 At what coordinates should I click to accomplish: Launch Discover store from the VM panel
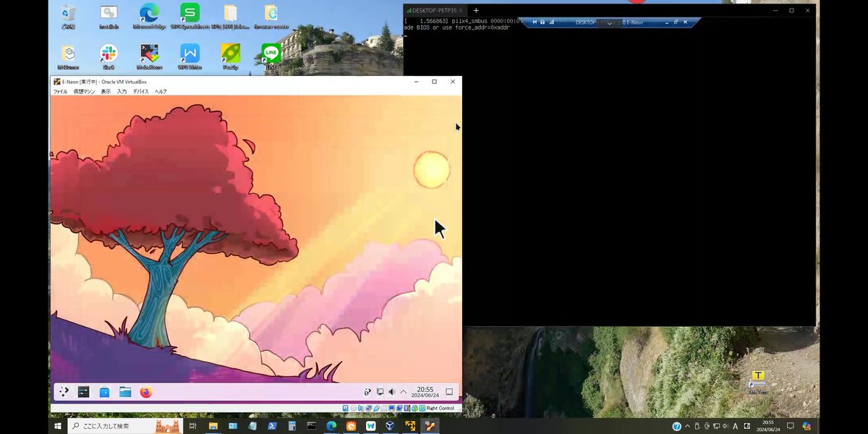(x=104, y=392)
